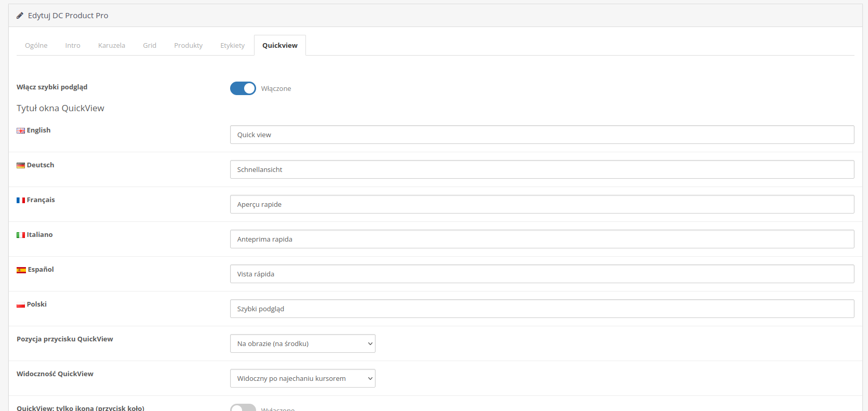868x411 pixels.
Task: Focus the Polski field 'Szybki podgląd'
Action: click(x=542, y=309)
